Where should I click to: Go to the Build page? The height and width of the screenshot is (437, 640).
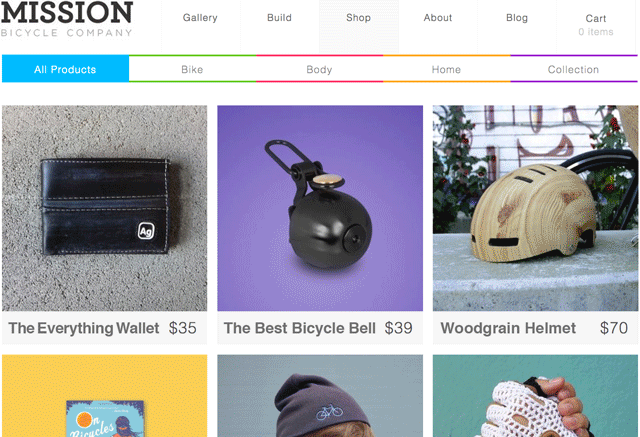[x=279, y=18]
